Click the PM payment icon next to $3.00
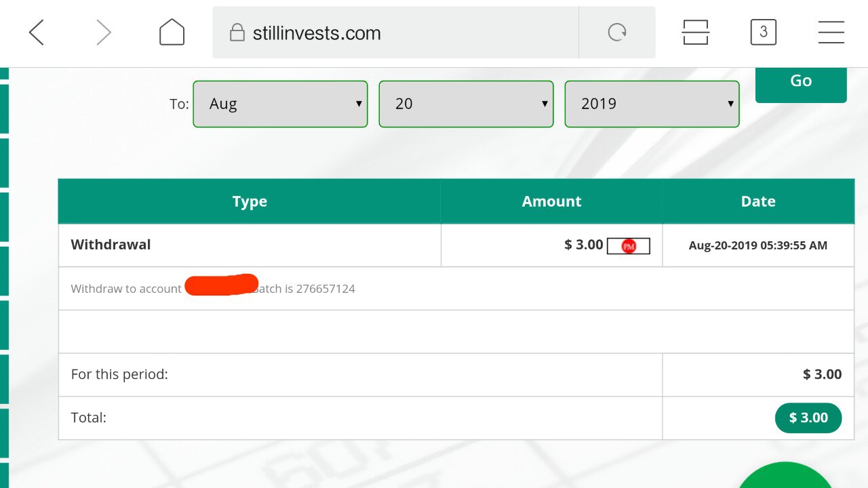Image resolution: width=868 pixels, height=488 pixels. point(629,246)
